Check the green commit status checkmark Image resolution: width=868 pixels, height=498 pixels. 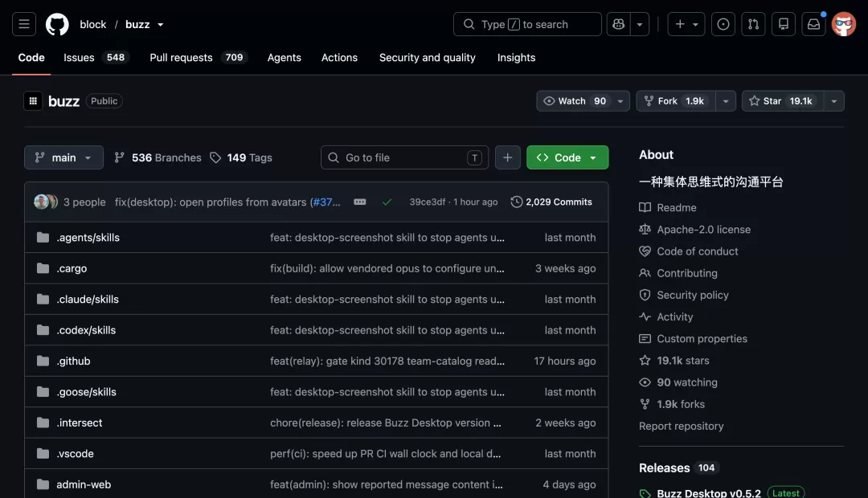pos(387,202)
